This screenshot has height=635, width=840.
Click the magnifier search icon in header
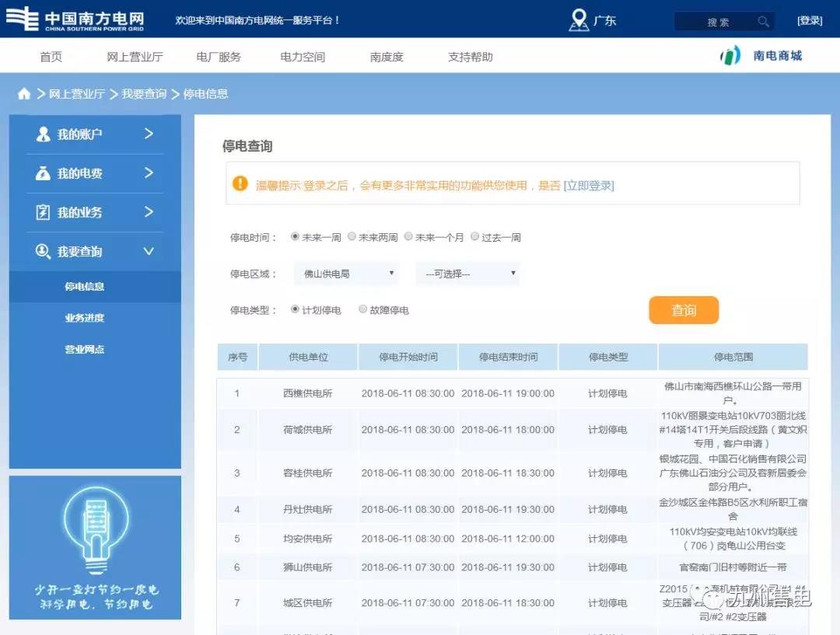(x=763, y=22)
